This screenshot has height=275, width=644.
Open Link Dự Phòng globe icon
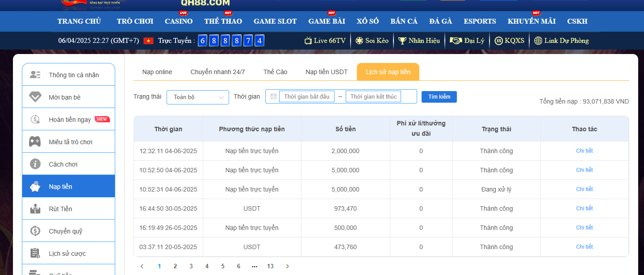tap(538, 41)
